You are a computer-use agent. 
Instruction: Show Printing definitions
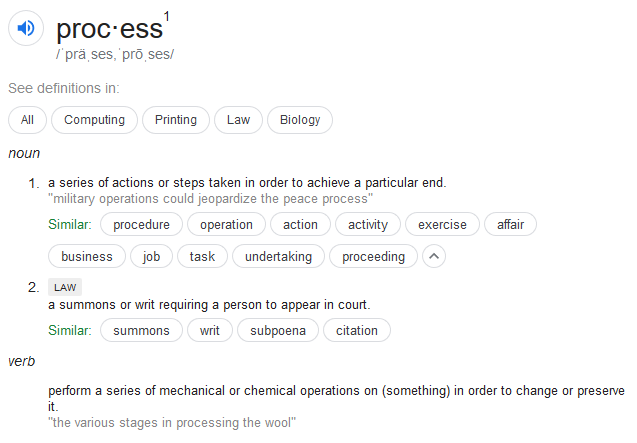click(176, 120)
